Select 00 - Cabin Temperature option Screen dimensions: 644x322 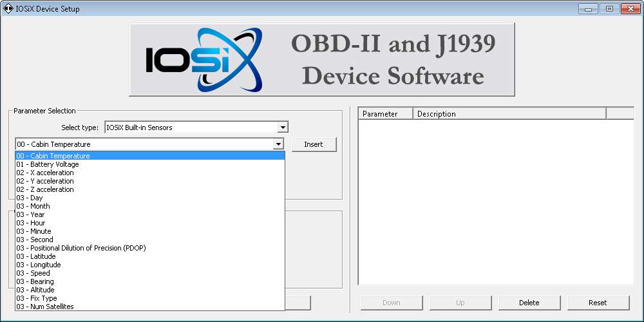click(150, 156)
